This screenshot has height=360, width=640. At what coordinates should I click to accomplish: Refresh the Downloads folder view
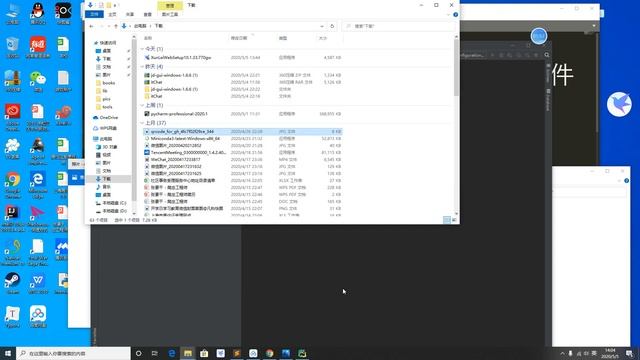(x=332, y=26)
